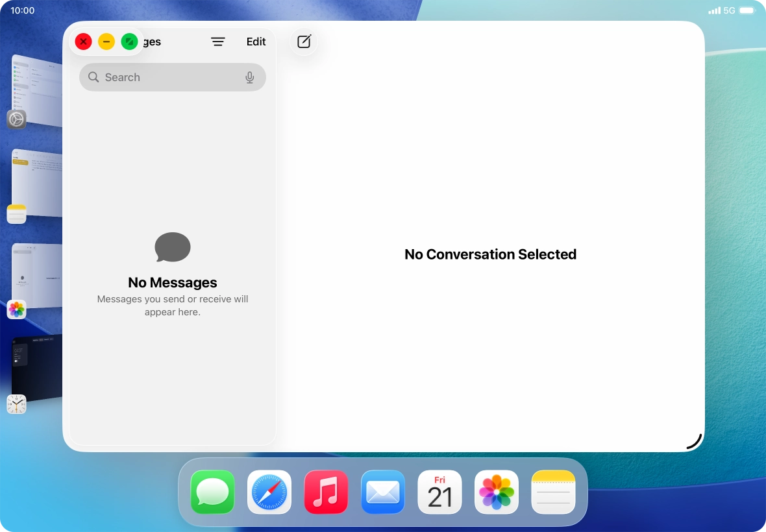Open the Calendar app showing Friday 21
Screen dimensions: 766x532
point(439,492)
